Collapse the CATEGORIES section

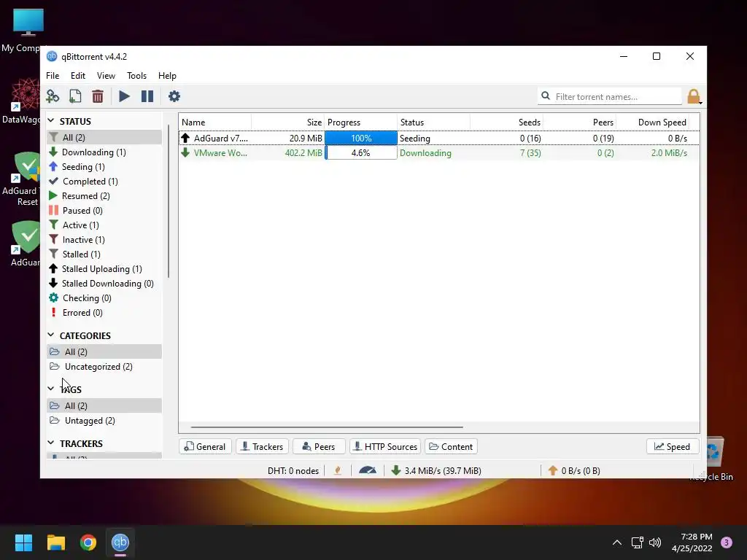click(x=51, y=335)
